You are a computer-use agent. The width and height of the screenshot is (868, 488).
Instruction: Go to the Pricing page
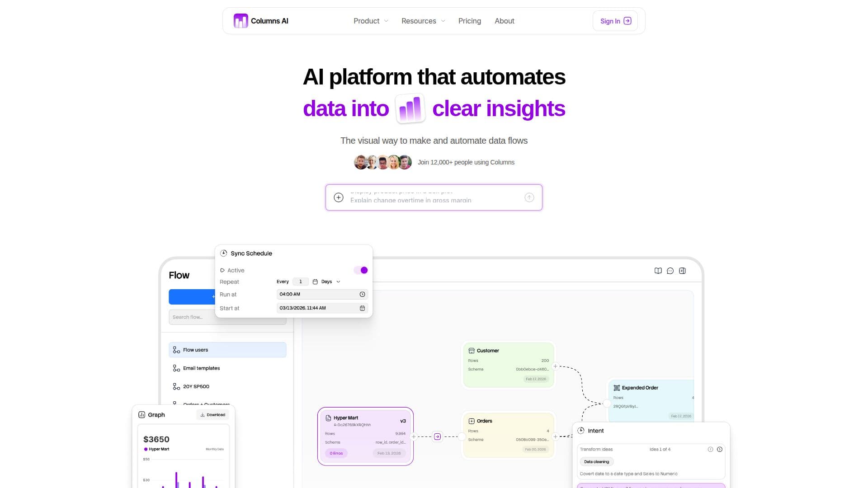pos(469,21)
